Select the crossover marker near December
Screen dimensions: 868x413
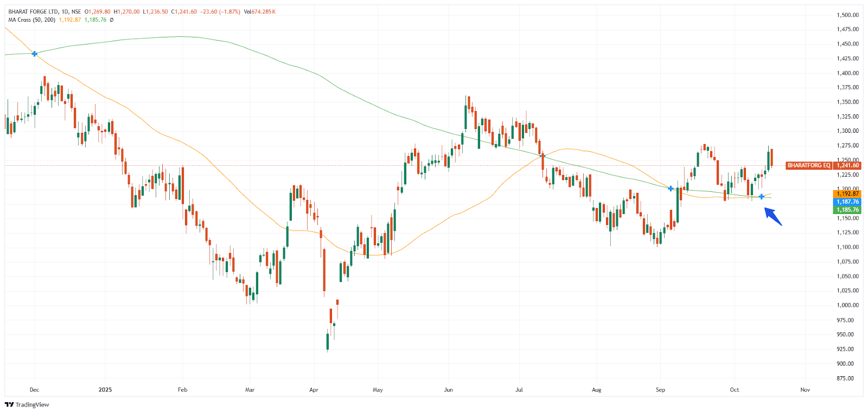(x=35, y=54)
